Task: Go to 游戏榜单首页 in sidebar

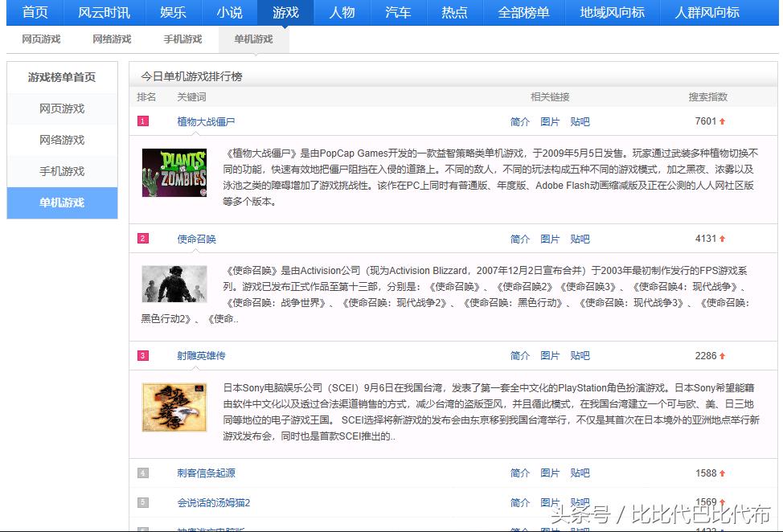Action: [62, 78]
